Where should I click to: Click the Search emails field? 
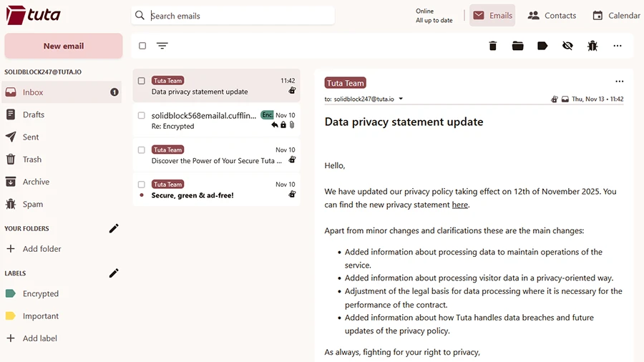(x=236, y=16)
